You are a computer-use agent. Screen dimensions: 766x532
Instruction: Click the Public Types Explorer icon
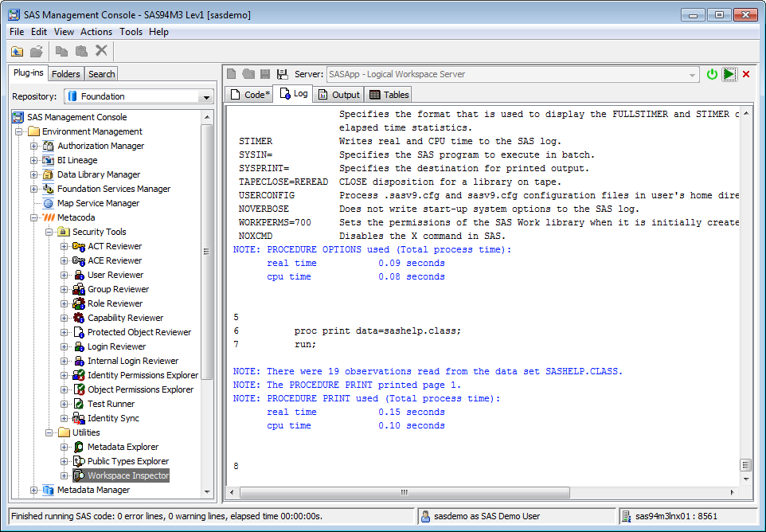(x=79, y=461)
